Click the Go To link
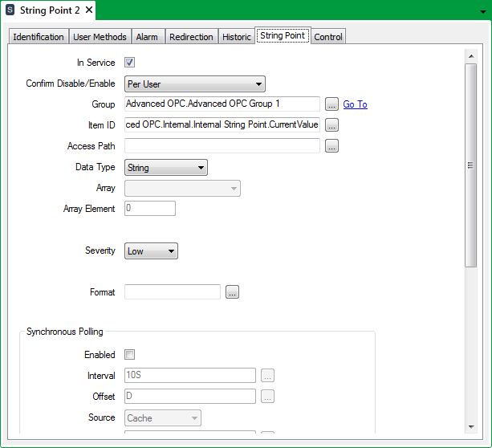The width and height of the screenshot is (492, 448). click(x=355, y=104)
